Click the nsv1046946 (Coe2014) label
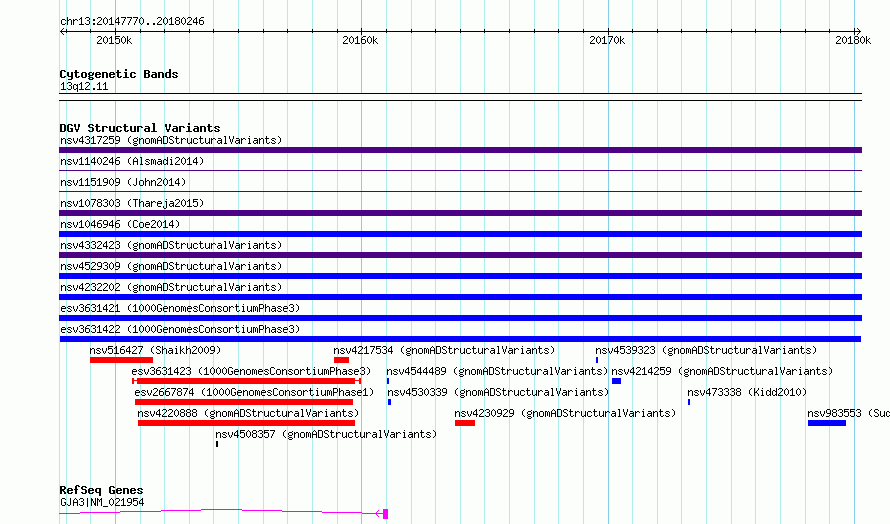Screen dimensions: 890x524 [x=120, y=224]
